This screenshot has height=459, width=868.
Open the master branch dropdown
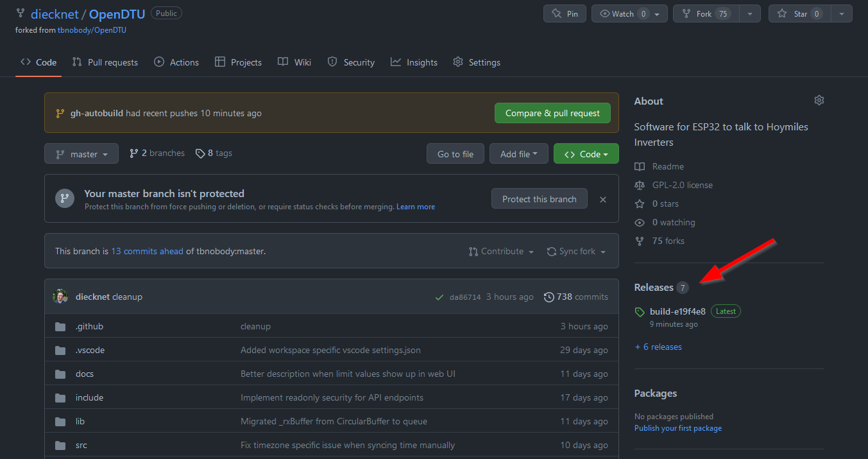tap(81, 153)
